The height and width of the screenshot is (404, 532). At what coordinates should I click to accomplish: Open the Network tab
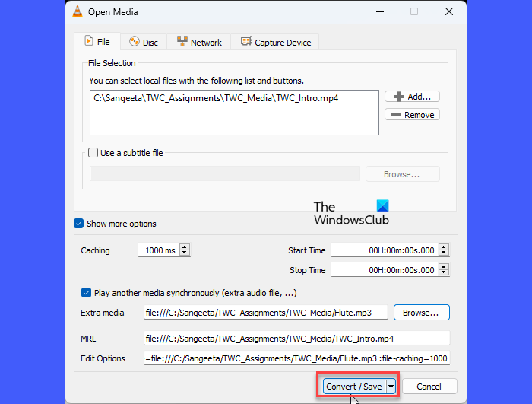(199, 42)
